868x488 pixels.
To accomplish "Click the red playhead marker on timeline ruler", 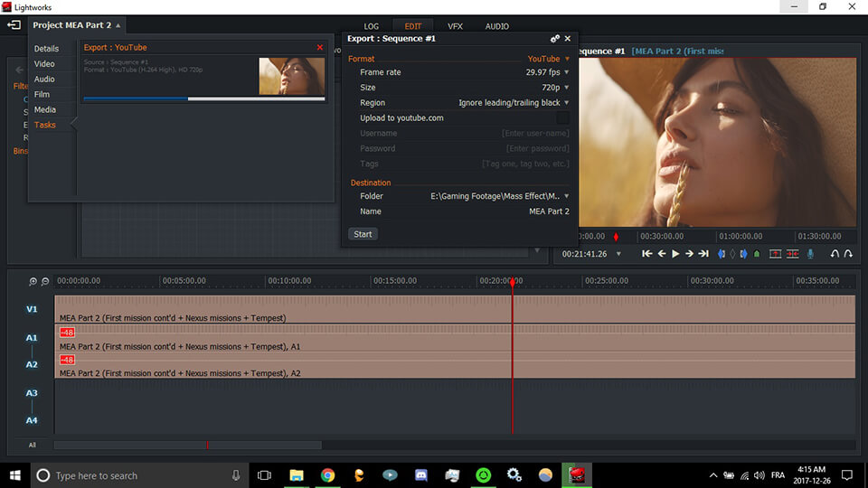I will point(513,282).
